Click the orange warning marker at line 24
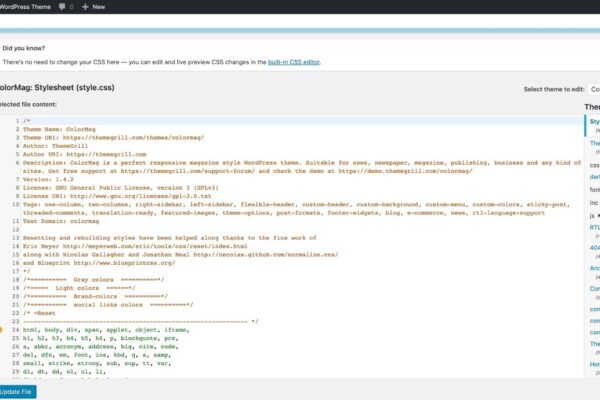Viewport: 600px width, 400px height. click(x=1, y=330)
